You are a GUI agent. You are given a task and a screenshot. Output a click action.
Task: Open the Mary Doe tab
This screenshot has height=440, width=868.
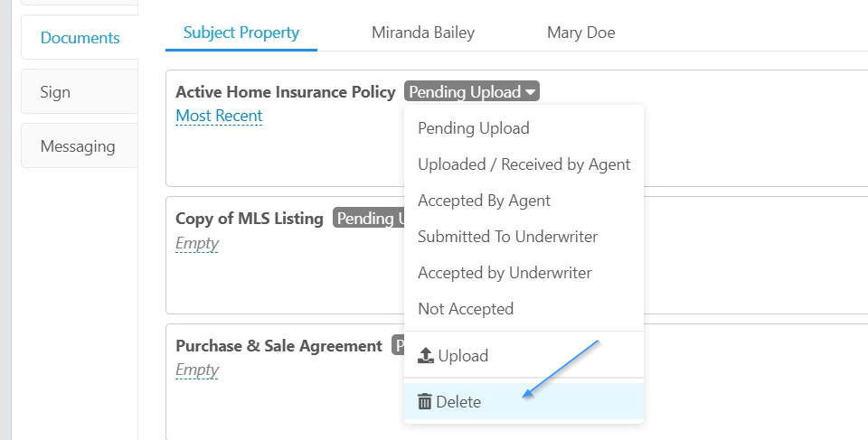click(x=580, y=33)
